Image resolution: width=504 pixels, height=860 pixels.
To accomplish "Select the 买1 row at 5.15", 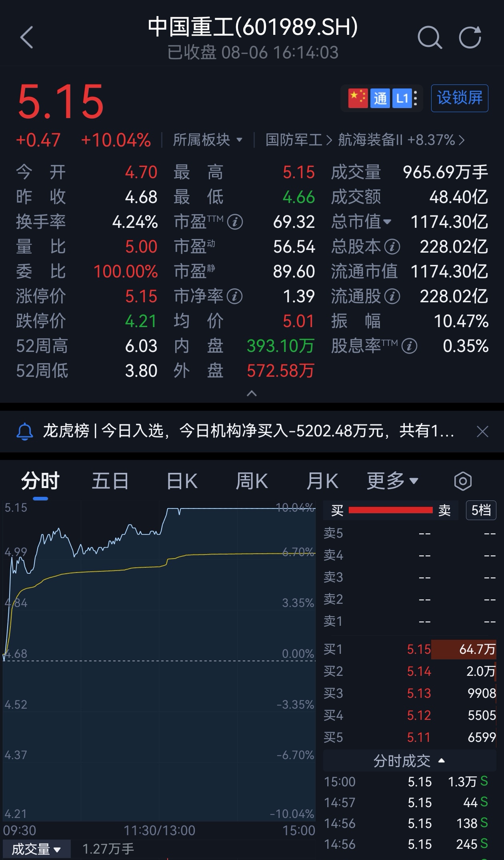I will (x=410, y=649).
